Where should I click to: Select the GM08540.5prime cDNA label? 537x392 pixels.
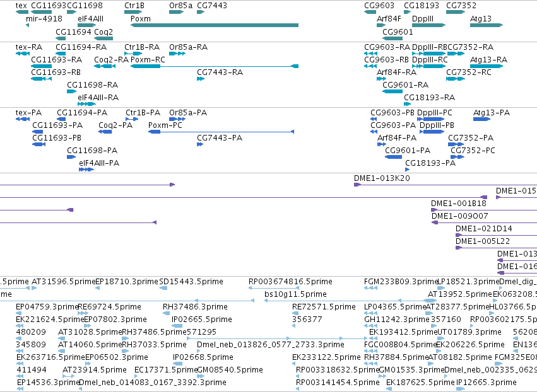[230, 370]
